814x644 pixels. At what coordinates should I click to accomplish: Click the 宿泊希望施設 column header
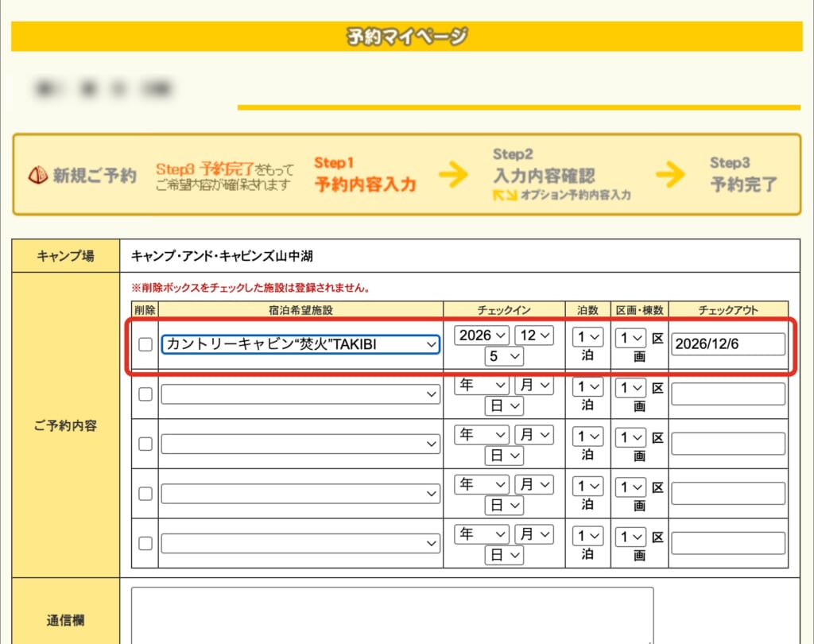coord(300,310)
